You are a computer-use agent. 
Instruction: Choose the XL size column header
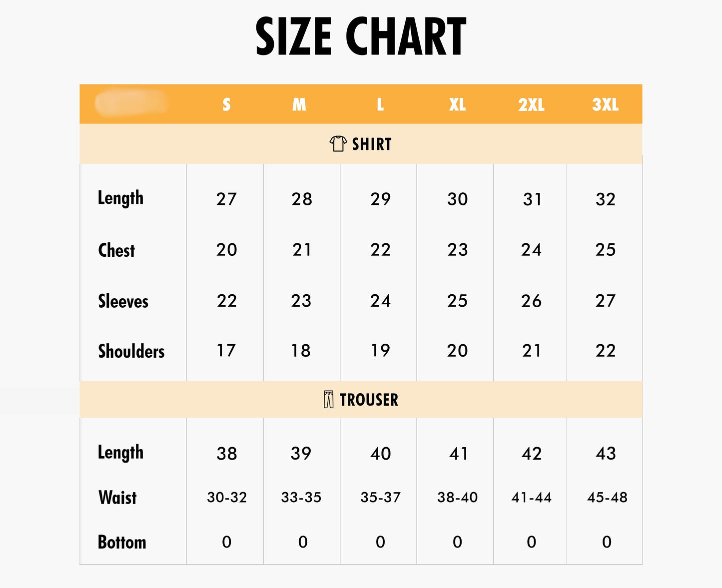pyautogui.click(x=457, y=105)
